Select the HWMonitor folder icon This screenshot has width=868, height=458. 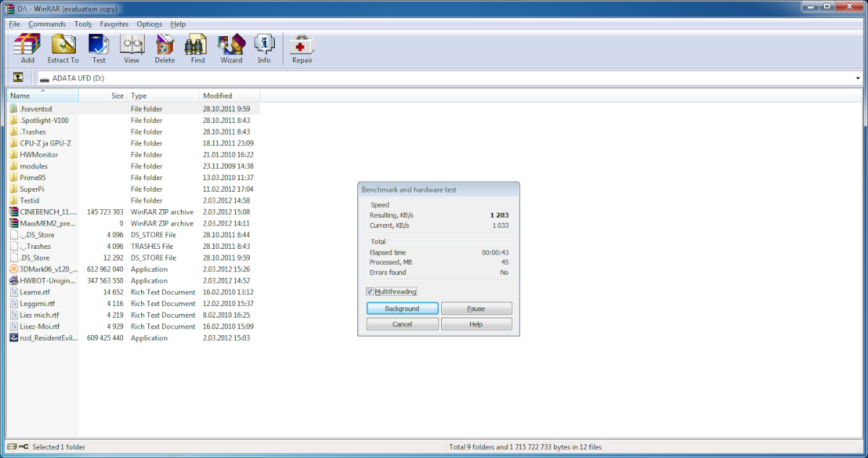14,155
